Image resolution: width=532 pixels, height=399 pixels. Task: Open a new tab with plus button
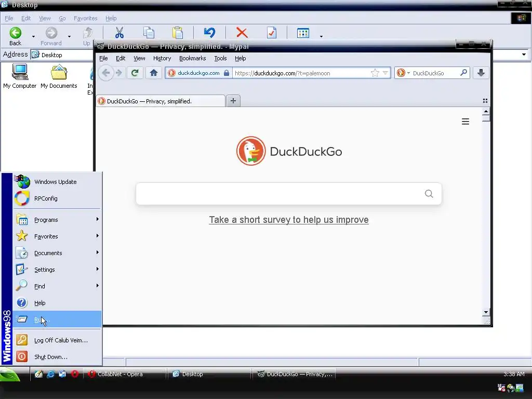pos(233,101)
